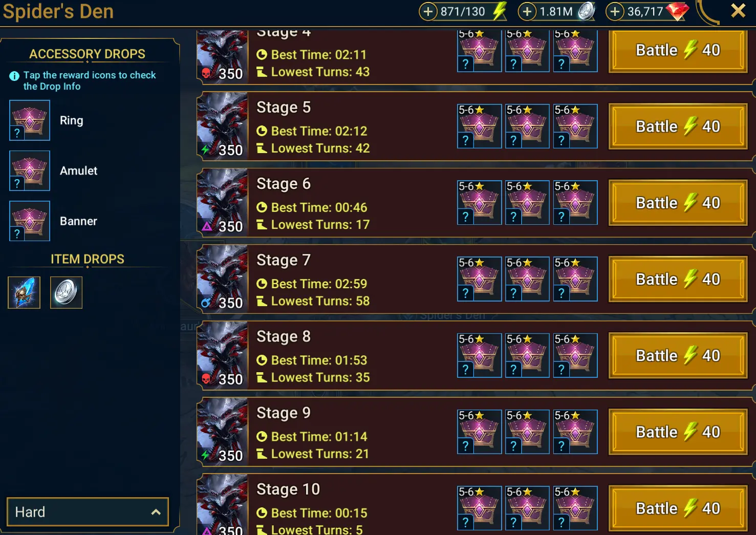Inspect second reward chest of Stage 9
The width and height of the screenshot is (756, 535).
527,432
